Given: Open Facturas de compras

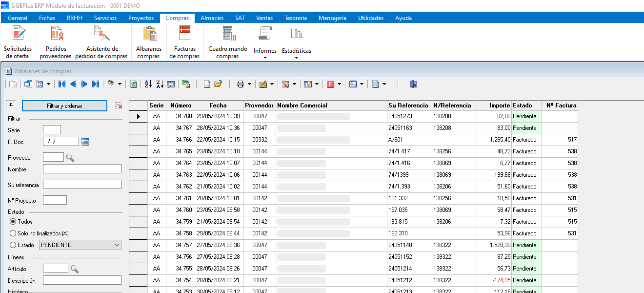Looking at the screenshot, I should coord(184,42).
